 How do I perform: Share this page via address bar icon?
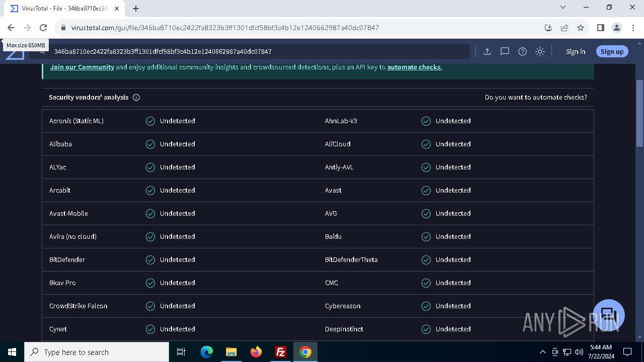point(565,28)
